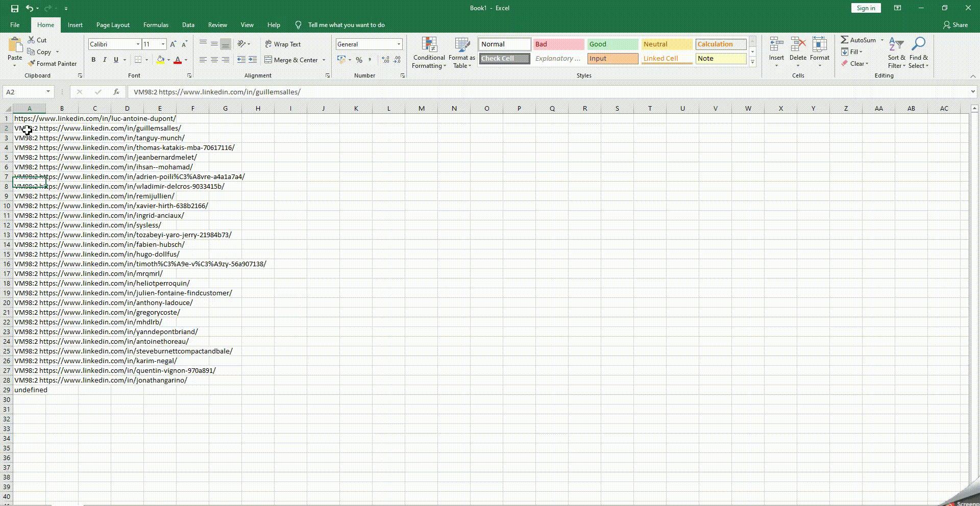Toggle Bold formatting

(93, 60)
